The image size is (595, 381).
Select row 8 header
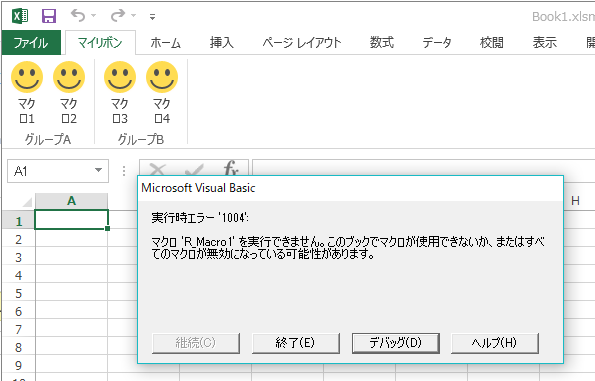(x=18, y=347)
